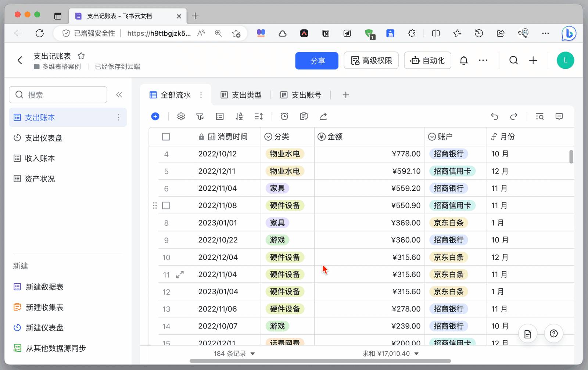Screen dimensions: 588x370
Task: Open the row height icon
Action: (259, 116)
